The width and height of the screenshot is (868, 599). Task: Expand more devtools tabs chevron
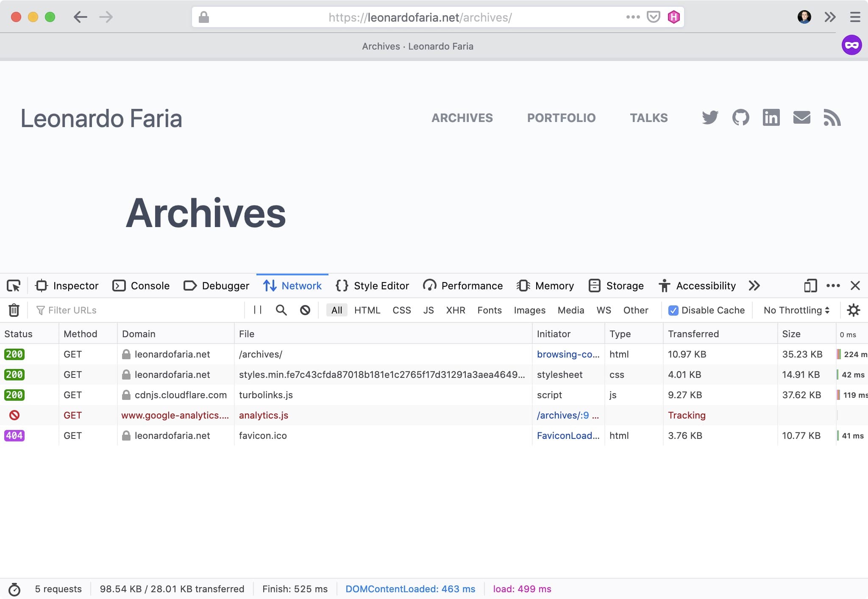[x=754, y=286]
